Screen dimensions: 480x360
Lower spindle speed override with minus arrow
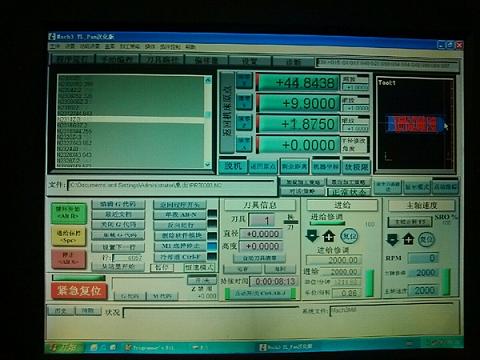pyautogui.click(x=392, y=239)
